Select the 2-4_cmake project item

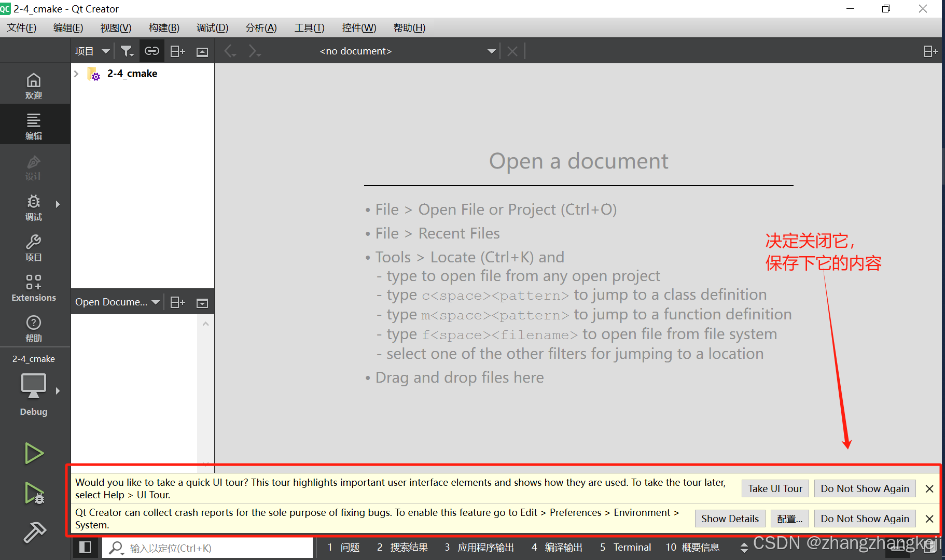(132, 74)
